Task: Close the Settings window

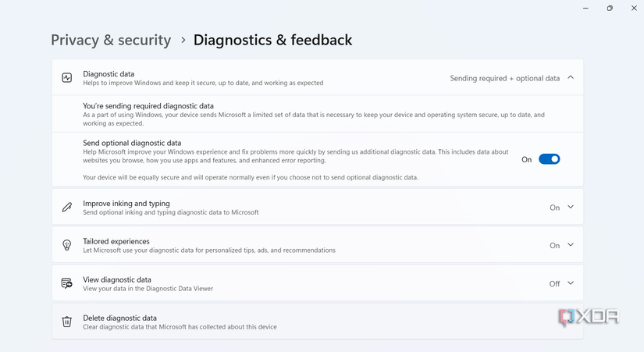Action: click(x=634, y=8)
